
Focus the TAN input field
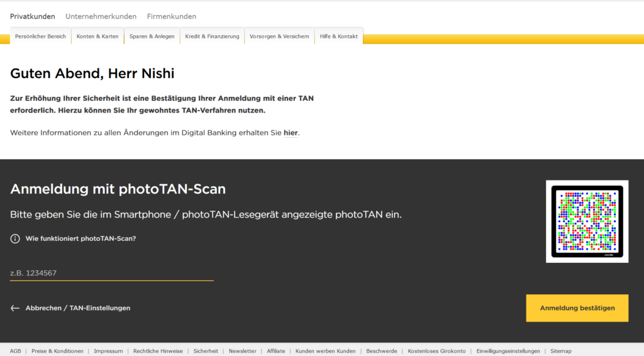click(x=112, y=273)
